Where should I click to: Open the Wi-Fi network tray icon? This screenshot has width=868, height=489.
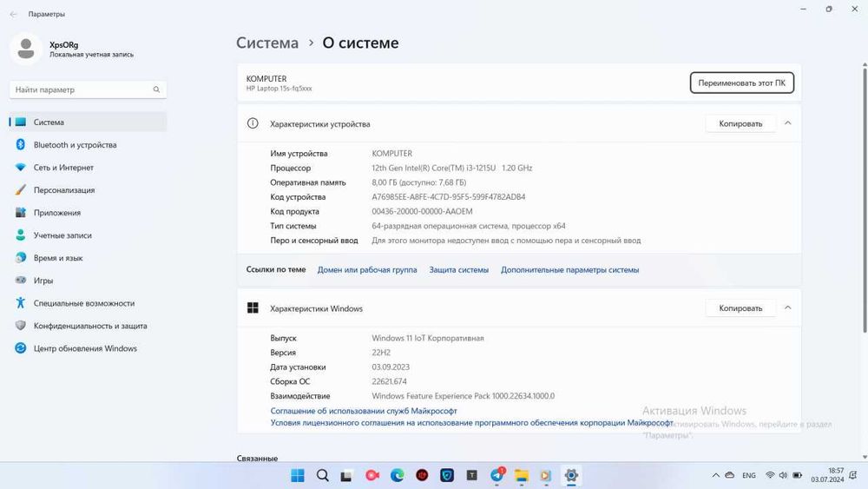(770, 475)
